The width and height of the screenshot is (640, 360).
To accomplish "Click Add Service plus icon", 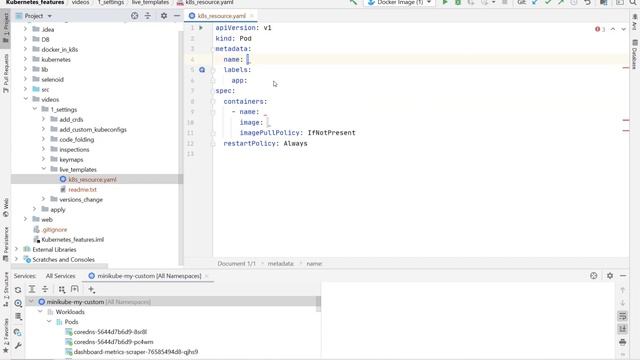I will point(91,289).
